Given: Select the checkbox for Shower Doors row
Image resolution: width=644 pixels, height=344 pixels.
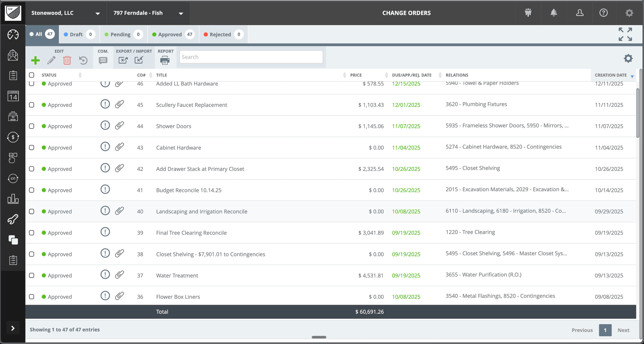Looking at the screenshot, I should coord(32,126).
